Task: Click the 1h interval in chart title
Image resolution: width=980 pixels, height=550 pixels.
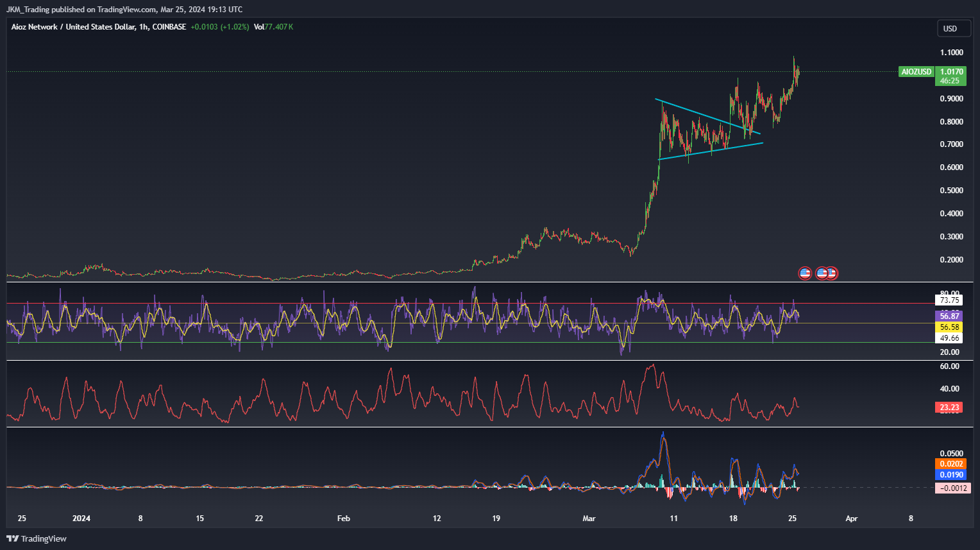Action: pyautogui.click(x=144, y=27)
